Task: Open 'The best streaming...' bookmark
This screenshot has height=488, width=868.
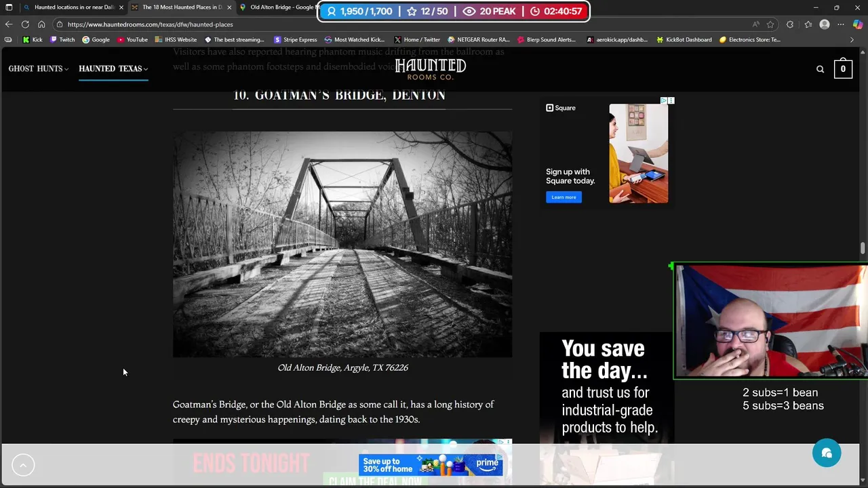Action: click(234, 39)
